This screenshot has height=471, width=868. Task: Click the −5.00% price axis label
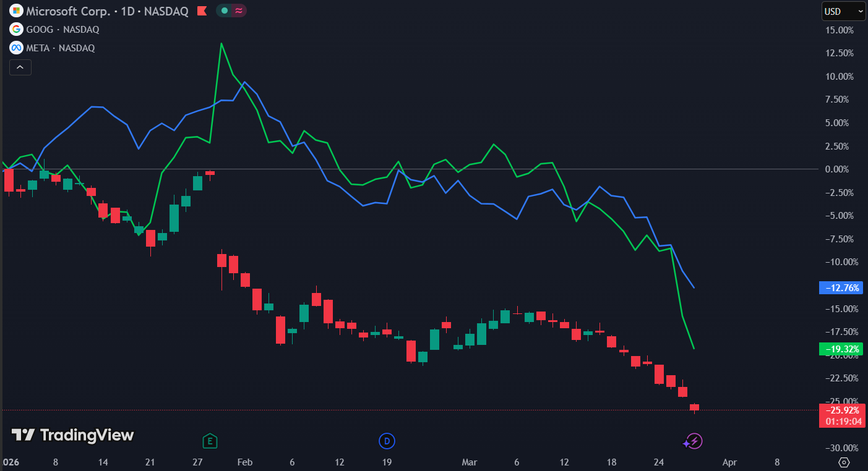click(x=839, y=215)
